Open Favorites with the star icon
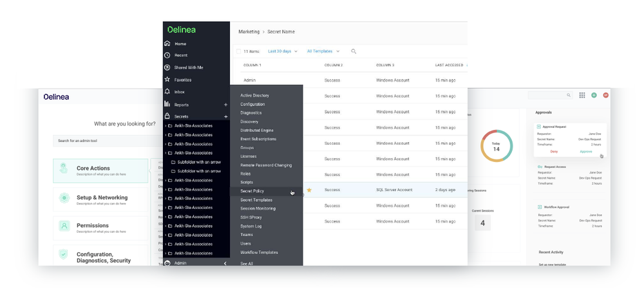644x299 pixels. click(167, 80)
